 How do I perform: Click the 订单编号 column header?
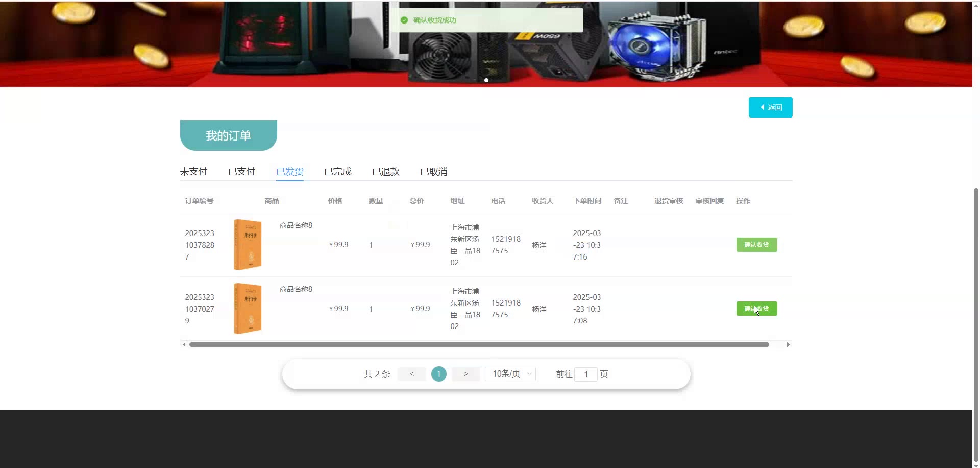(x=199, y=201)
